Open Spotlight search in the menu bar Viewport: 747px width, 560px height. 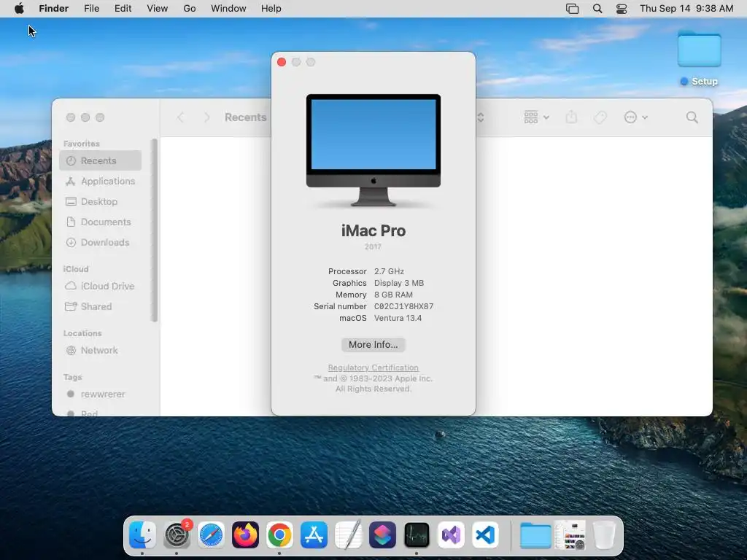point(597,9)
